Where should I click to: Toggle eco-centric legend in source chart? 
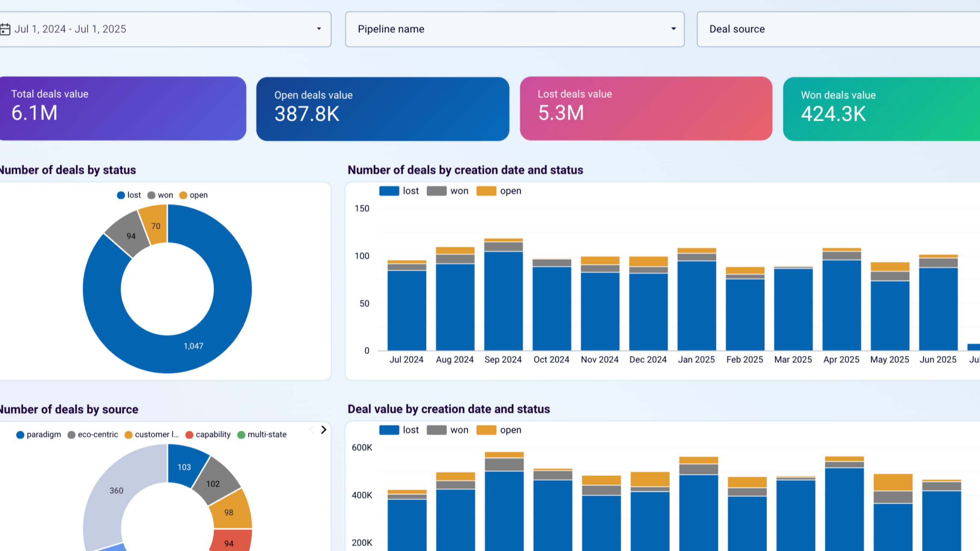pos(93,434)
